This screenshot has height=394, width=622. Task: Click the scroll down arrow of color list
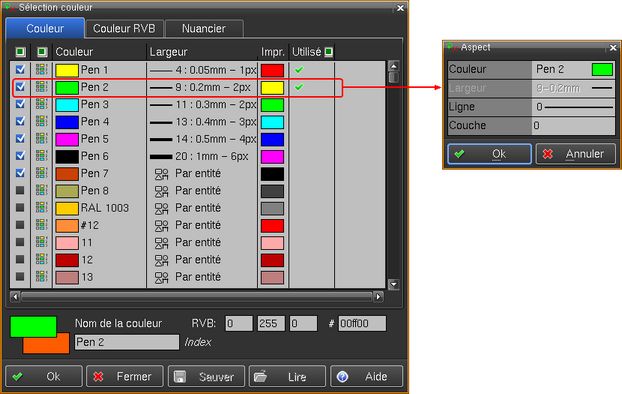click(x=394, y=284)
